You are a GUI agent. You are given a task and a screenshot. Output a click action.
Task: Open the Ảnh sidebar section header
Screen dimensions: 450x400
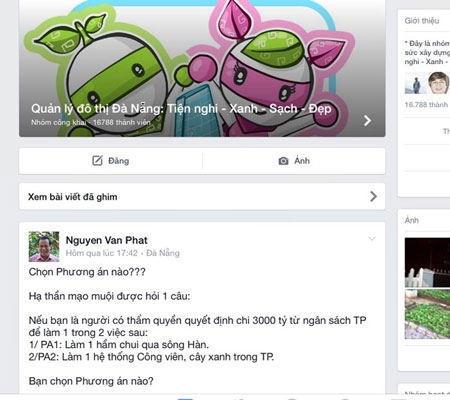(x=411, y=220)
